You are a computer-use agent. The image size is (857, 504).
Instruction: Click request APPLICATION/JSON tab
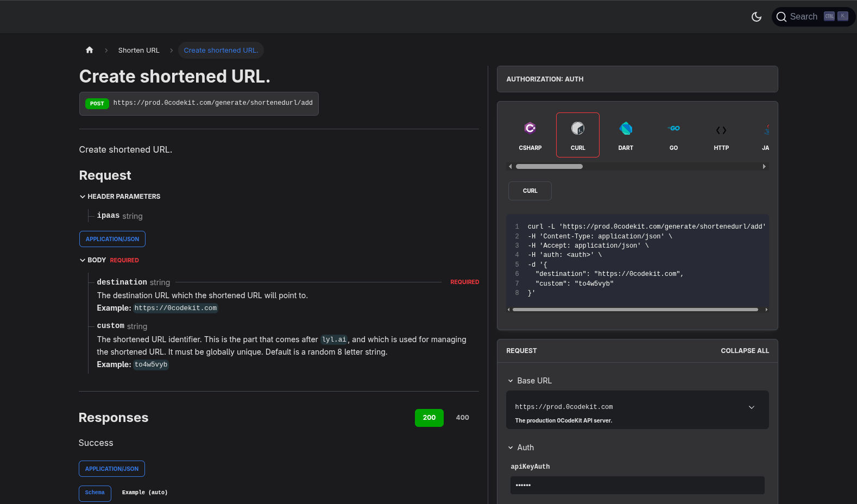pyautogui.click(x=112, y=239)
